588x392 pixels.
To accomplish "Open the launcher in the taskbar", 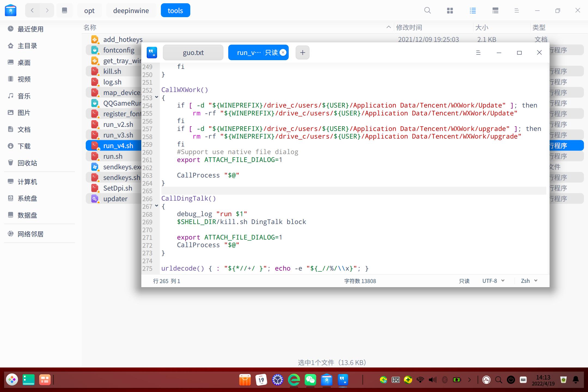I will pos(12,380).
